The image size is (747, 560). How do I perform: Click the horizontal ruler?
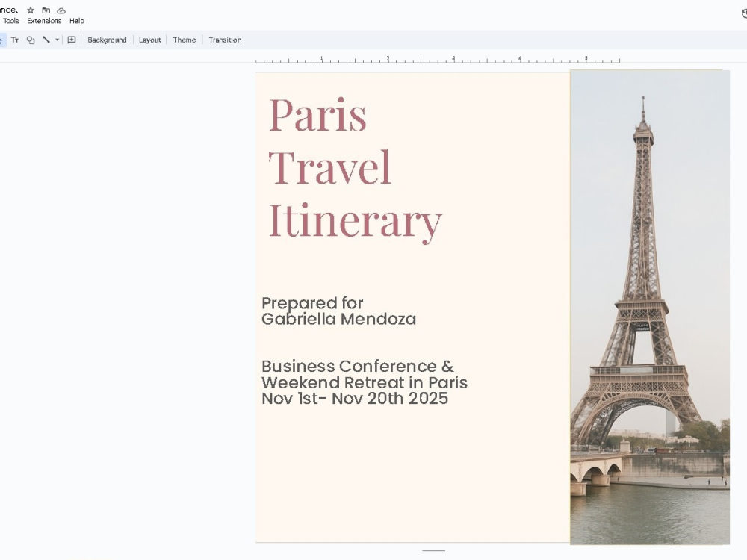point(437,60)
